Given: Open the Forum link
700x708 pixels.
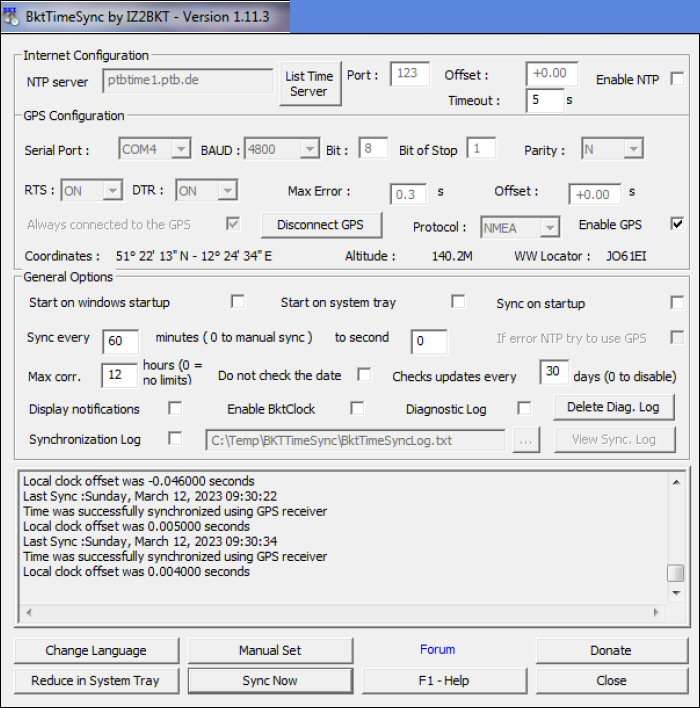Looking at the screenshot, I should [x=437, y=650].
